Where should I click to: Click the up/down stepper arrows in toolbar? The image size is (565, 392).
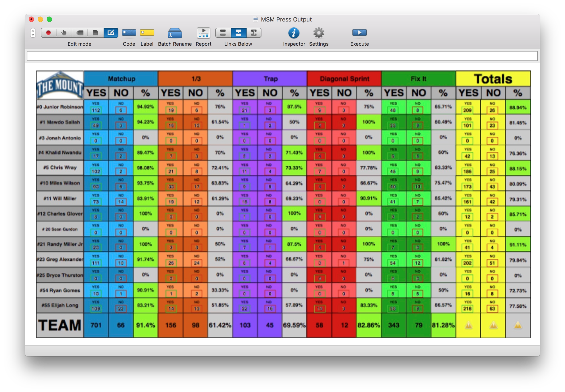pyautogui.click(x=33, y=33)
